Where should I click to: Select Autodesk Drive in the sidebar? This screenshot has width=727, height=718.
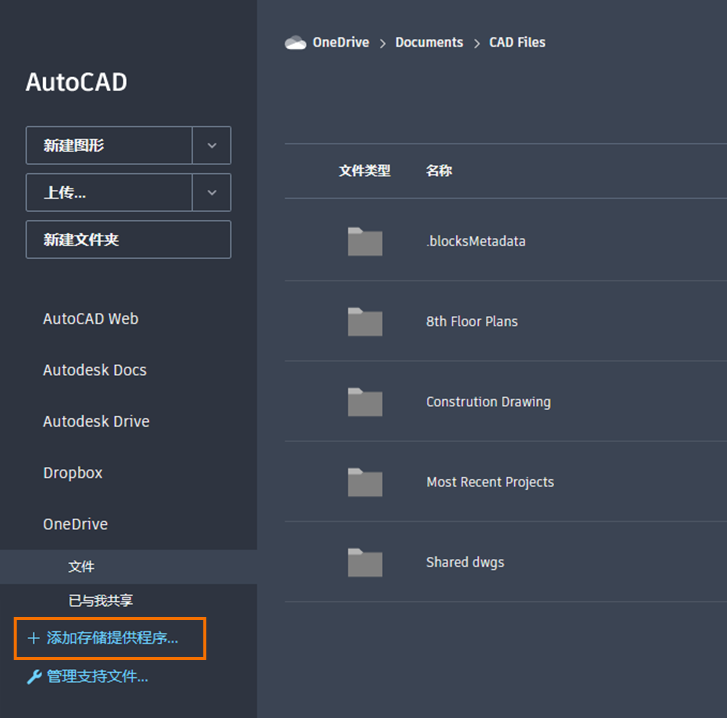pyautogui.click(x=96, y=421)
